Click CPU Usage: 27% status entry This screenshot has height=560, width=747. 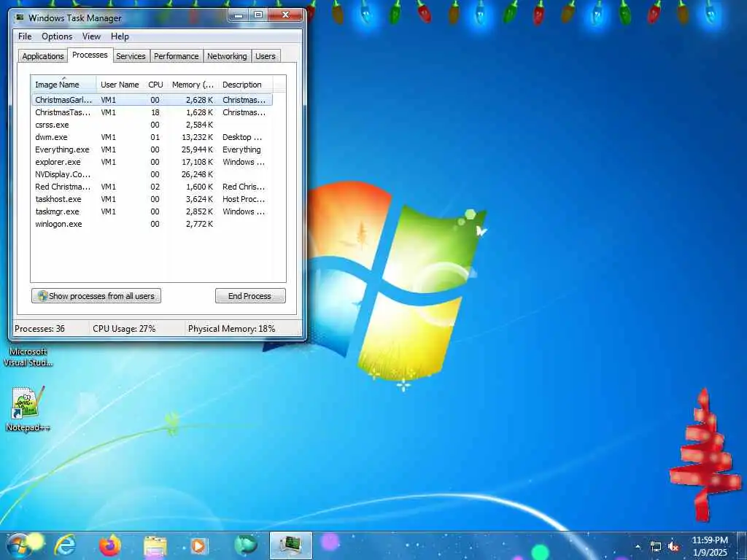click(124, 329)
